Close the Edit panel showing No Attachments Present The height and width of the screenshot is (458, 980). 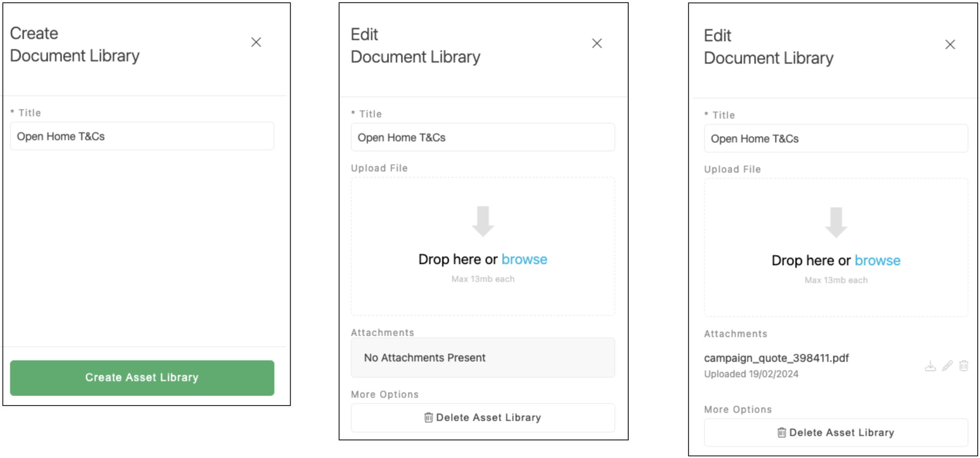point(597,43)
